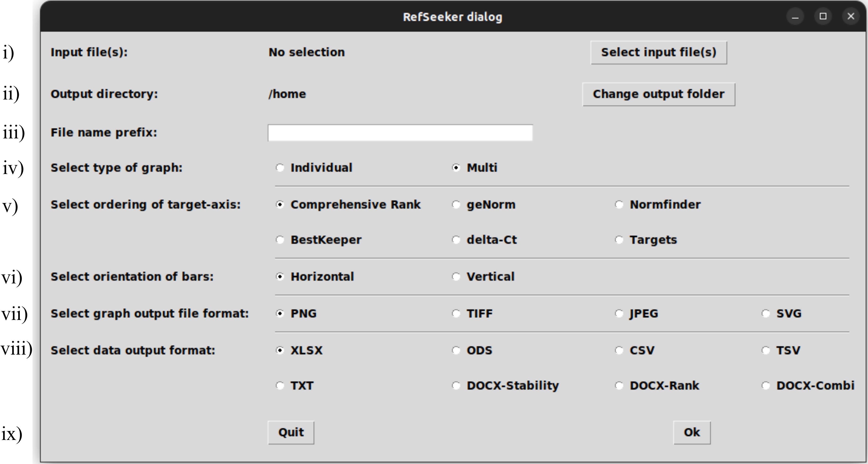Choose DOCX-Combi output format
The height and width of the screenshot is (464, 868).
808,385
